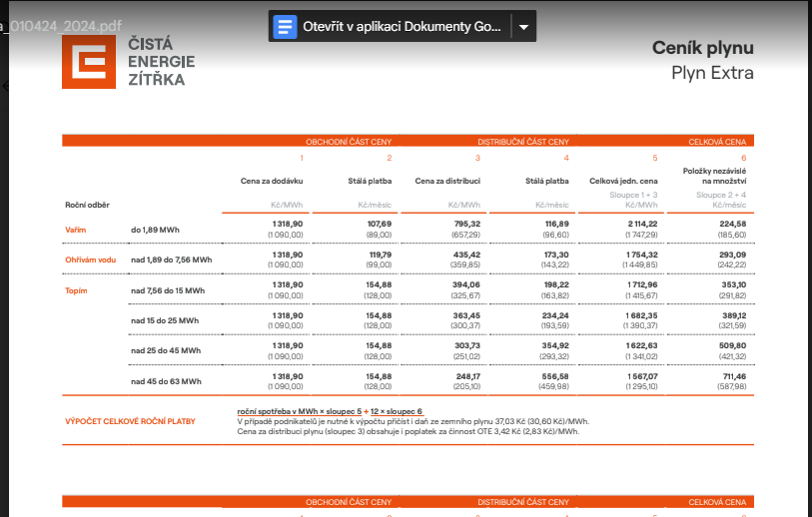
Task: Click the 'Topím' row label
Action: click(x=77, y=290)
